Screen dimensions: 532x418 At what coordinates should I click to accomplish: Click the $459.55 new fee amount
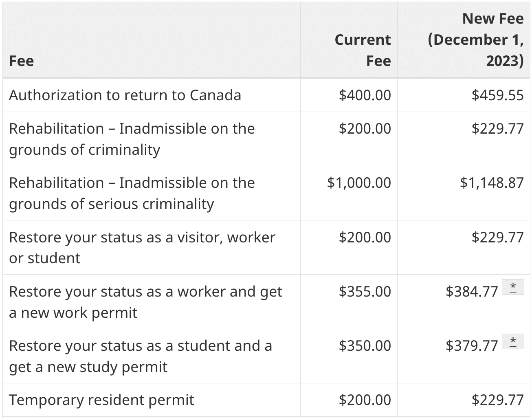tap(497, 95)
